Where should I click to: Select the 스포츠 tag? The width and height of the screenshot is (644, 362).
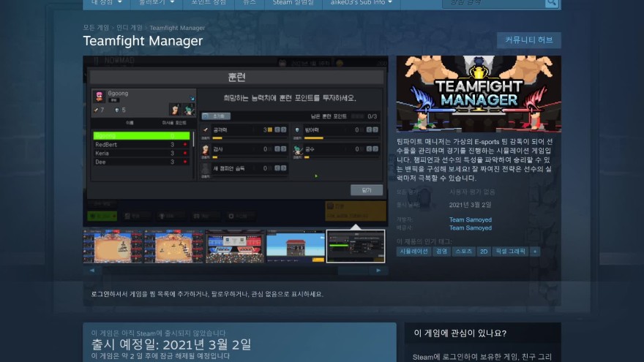464,251
